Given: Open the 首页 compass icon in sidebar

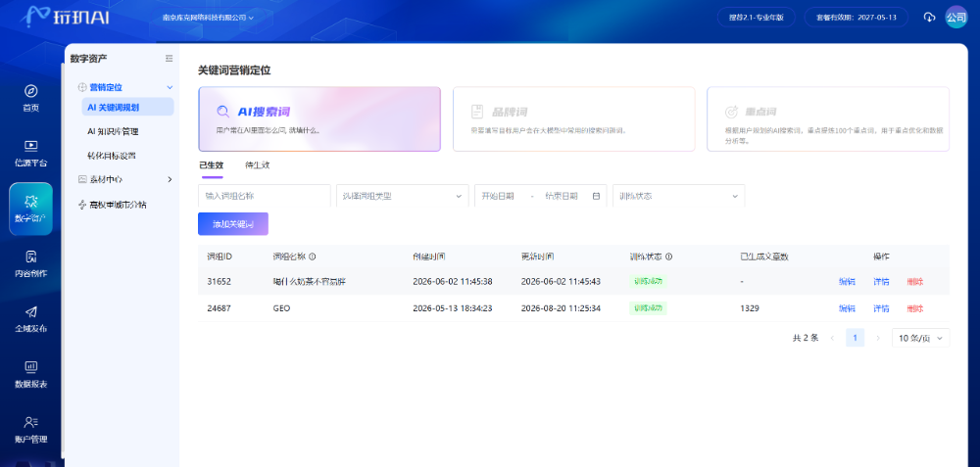Looking at the screenshot, I should 30,90.
